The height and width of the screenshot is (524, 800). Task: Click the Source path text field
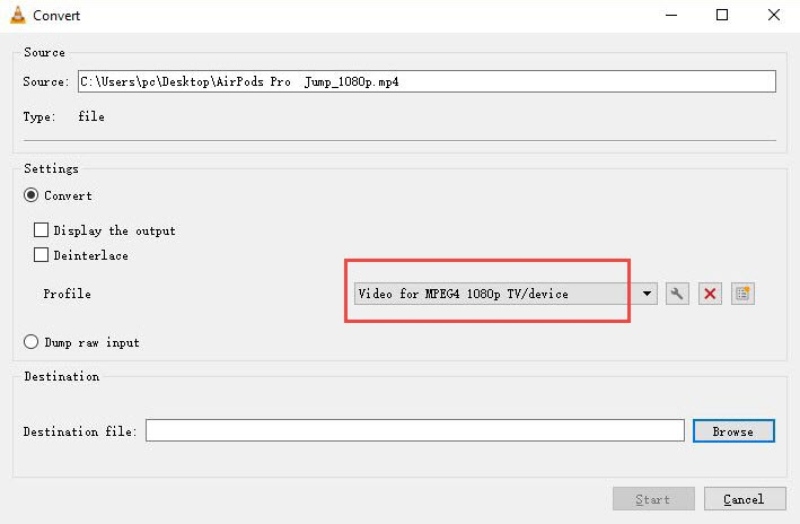click(425, 82)
